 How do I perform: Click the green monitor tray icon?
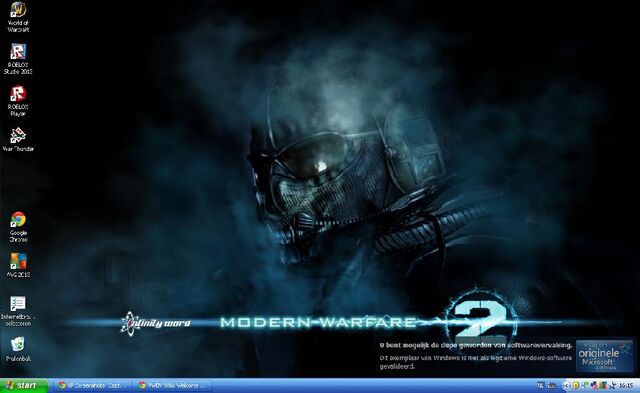586,385
